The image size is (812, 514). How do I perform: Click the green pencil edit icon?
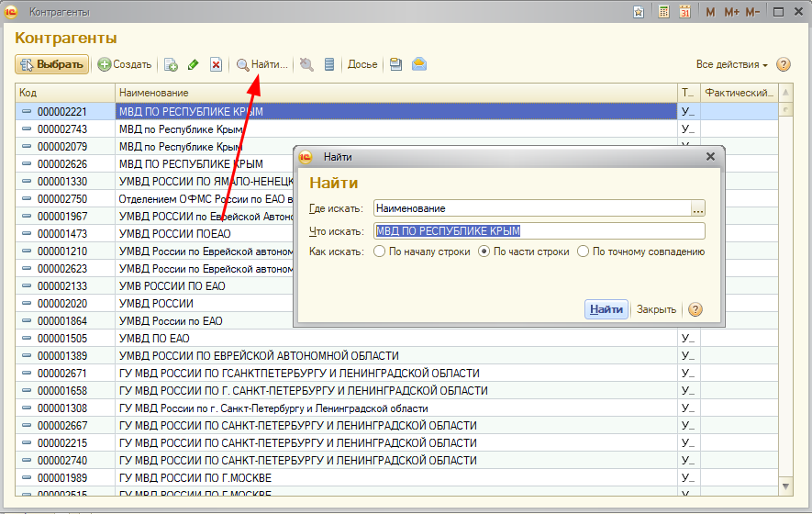tap(193, 64)
